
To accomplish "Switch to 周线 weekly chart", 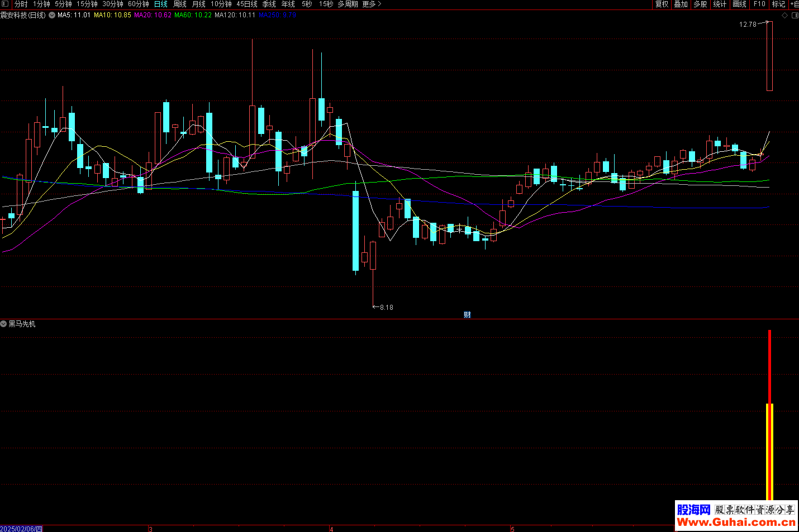I will click(x=180, y=4).
